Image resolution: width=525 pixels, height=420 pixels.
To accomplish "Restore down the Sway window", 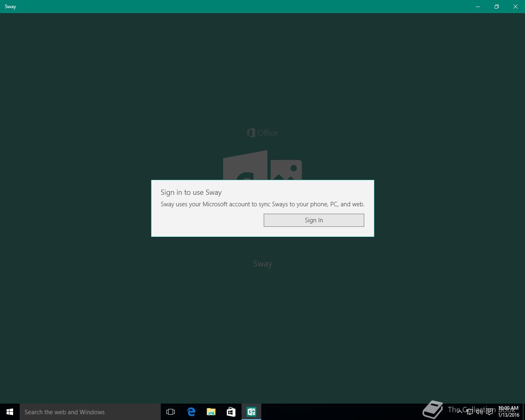I will coord(497,7).
